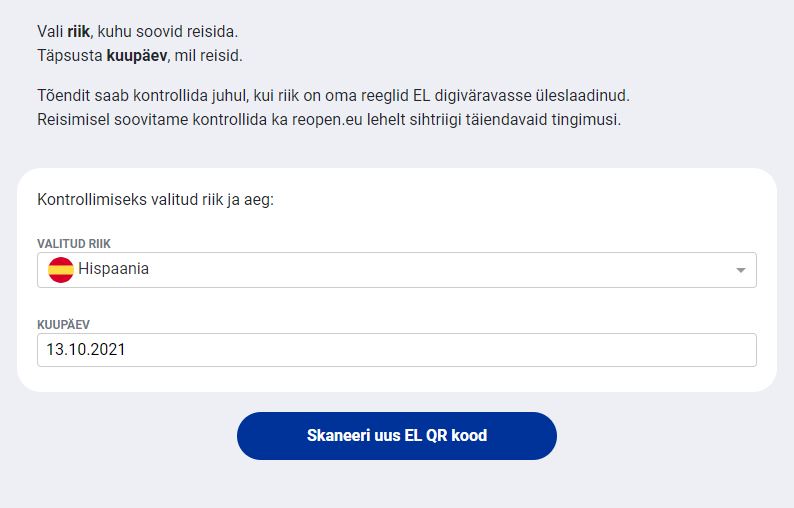794x508 pixels.
Task: Expand the country list with the arrow
Action: click(x=740, y=270)
